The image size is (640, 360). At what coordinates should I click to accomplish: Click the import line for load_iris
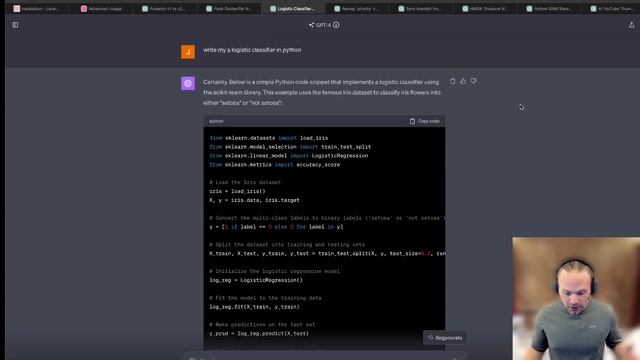pos(269,138)
